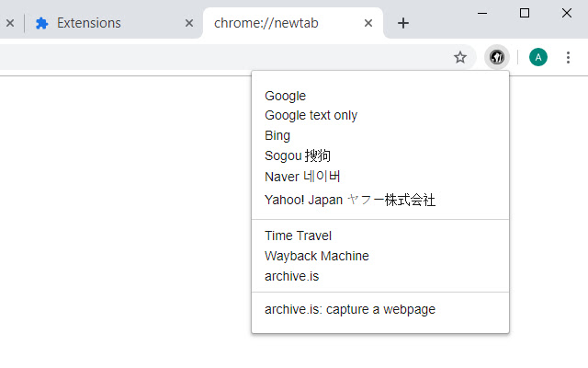Select the archive.is menu entry
This screenshot has width=588, height=368.
(x=291, y=275)
